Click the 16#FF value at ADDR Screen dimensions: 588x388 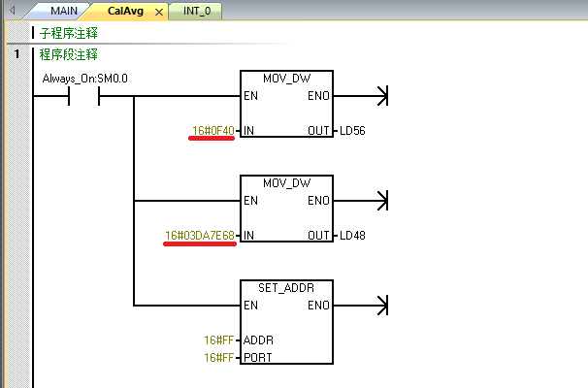(x=217, y=340)
